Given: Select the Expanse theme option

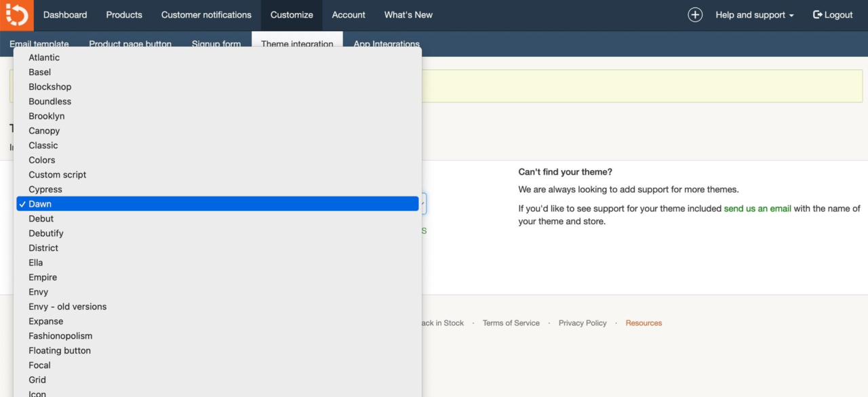Looking at the screenshot, I should (218, 322).
